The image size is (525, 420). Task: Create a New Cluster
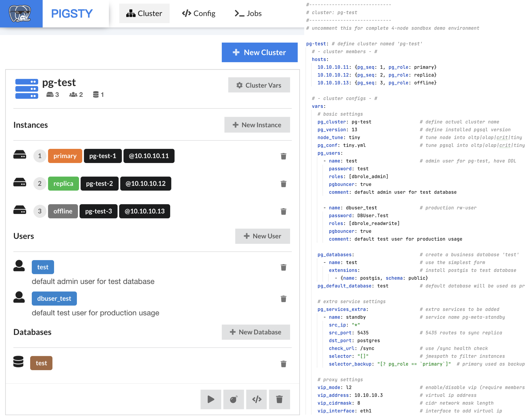click(x=259, y=52)
